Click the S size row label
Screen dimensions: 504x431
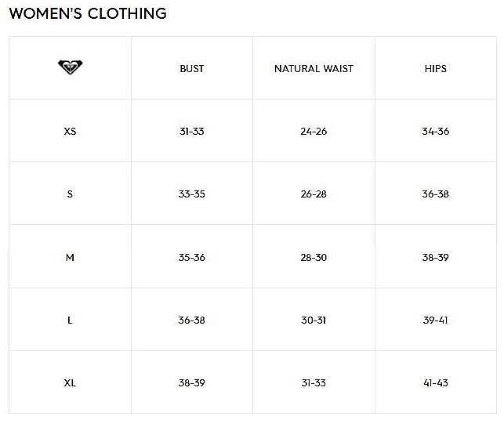(x=70, y=194)
